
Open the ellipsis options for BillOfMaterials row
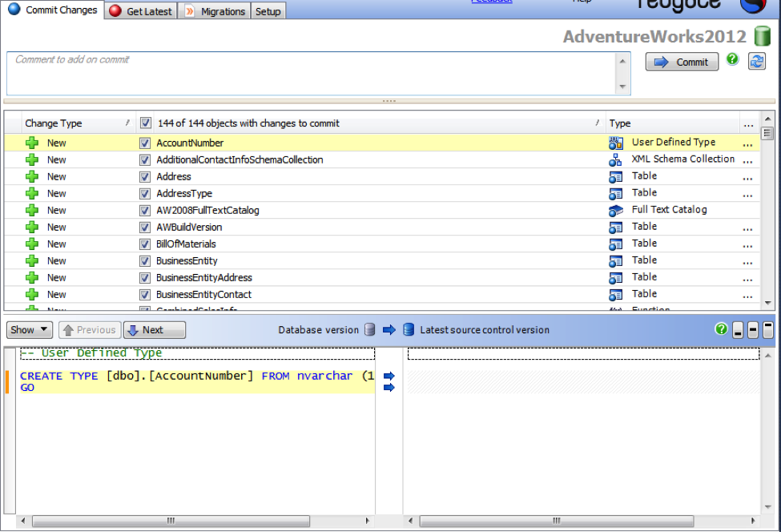[x=747, y=246]
